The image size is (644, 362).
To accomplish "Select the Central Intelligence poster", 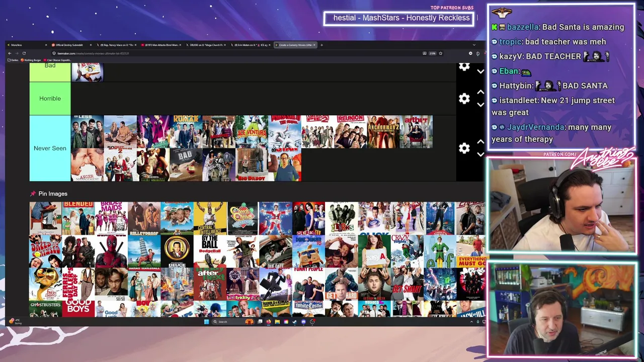I will [x=210, y=218].
